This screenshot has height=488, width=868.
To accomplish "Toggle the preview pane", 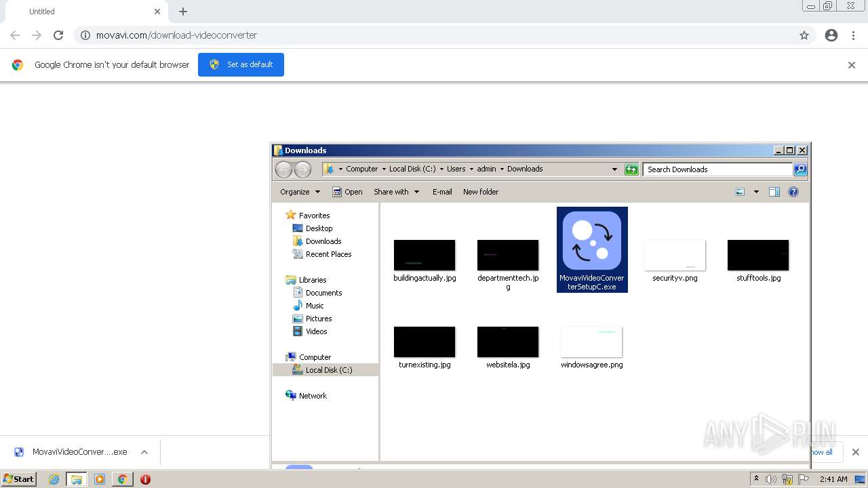I will click(774, 192).
